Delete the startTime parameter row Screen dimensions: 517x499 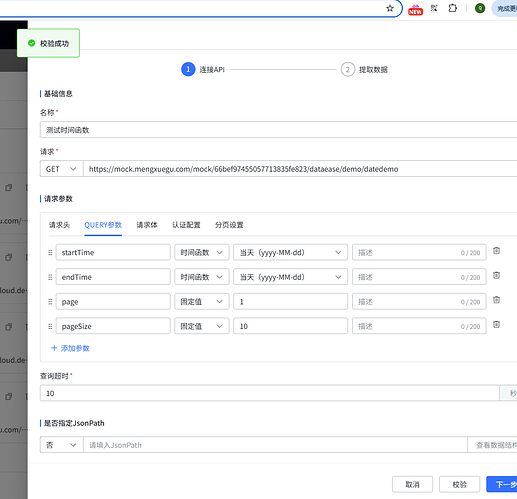[x=496, y=251]
